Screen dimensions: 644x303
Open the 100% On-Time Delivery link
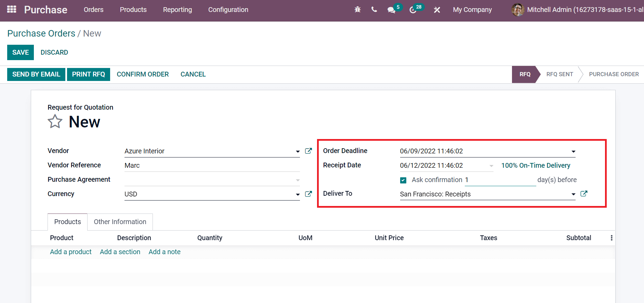(536, 165)
